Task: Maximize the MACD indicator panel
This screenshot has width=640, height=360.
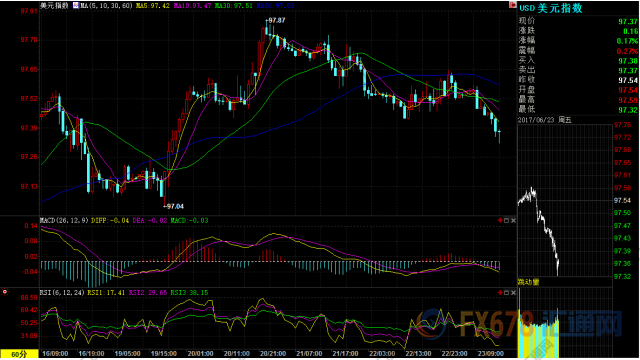Action: point(507,220)
